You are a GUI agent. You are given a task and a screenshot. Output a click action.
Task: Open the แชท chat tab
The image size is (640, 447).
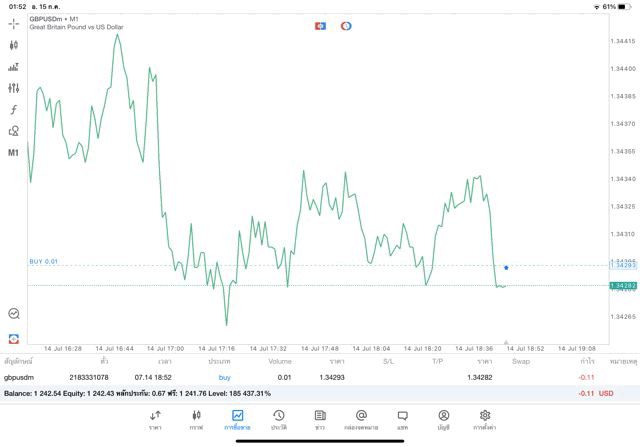[402, 419]
